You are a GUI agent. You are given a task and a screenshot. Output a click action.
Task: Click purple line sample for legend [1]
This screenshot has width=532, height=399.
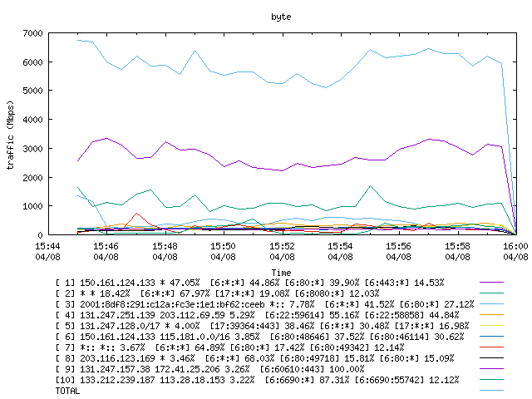(491, 283)
